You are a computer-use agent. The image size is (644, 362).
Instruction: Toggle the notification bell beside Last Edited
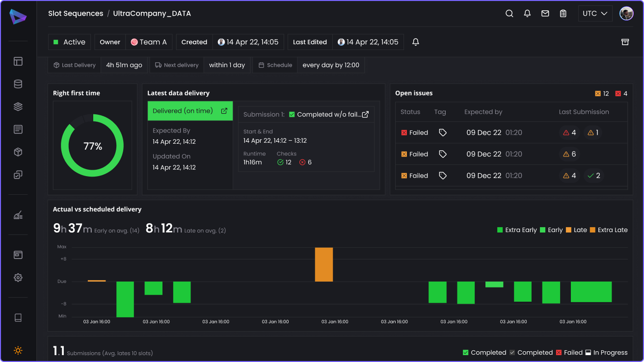click(x=416, y=42)
